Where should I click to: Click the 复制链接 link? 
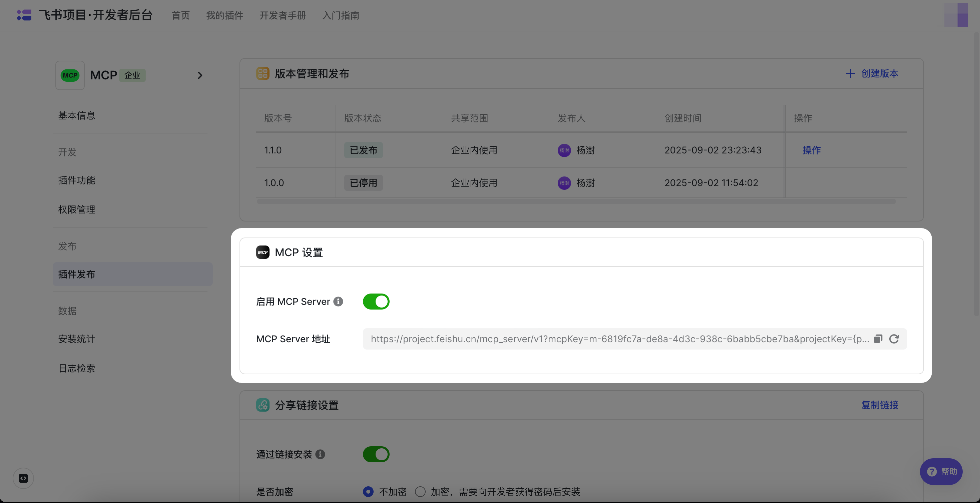(x=880, y=405)
